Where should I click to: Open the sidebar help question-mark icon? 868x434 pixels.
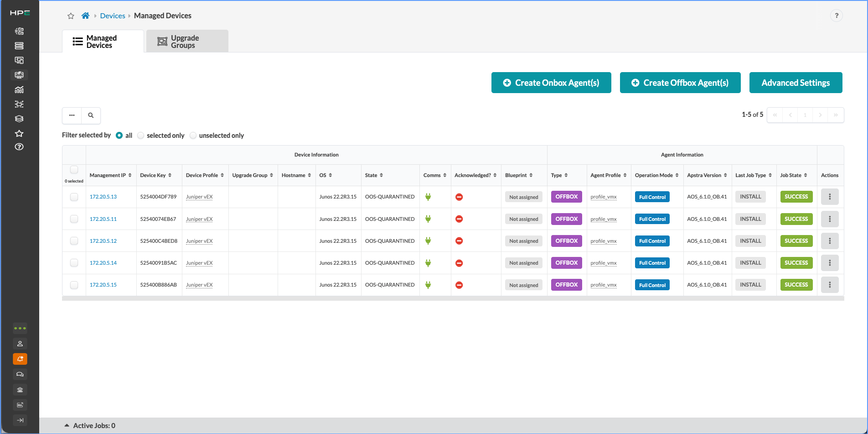[19, 147]
